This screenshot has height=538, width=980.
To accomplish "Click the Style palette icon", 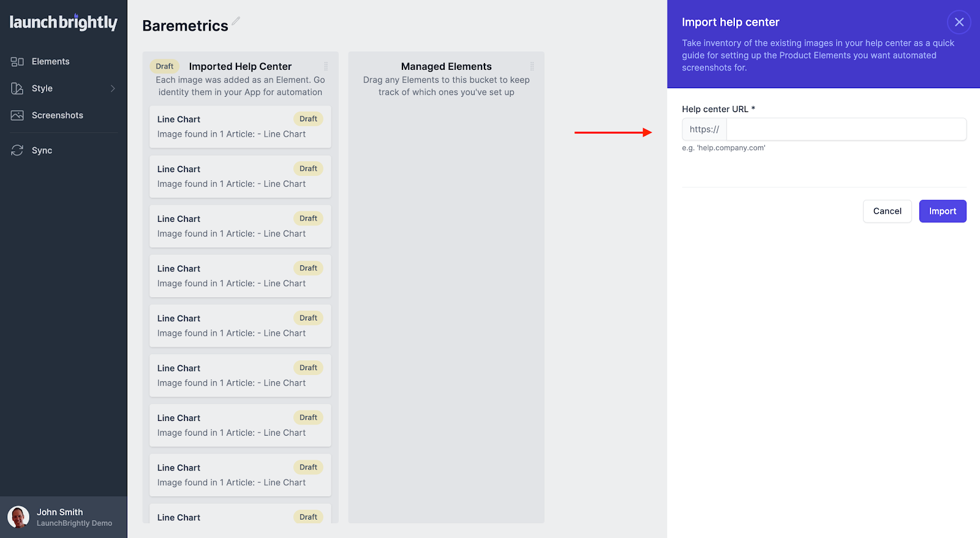I will pos(17,89).
